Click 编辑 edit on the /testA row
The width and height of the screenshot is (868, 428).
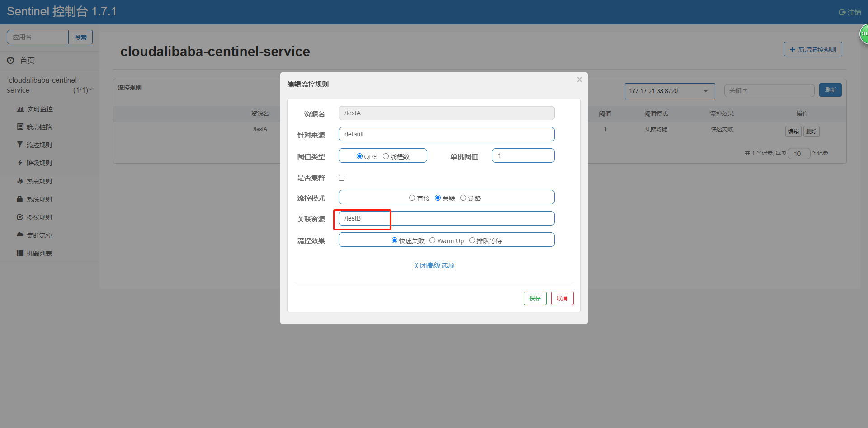tap(793, 131)
